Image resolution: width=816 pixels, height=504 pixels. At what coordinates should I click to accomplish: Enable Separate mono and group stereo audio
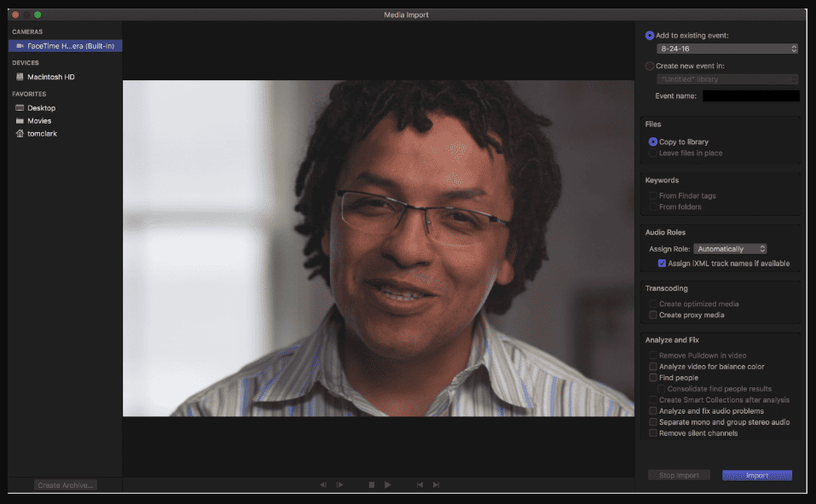click(652, 422)
